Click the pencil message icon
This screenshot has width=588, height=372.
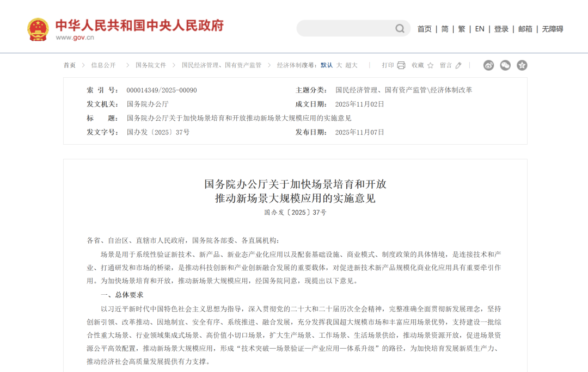[x=458, y=65]
